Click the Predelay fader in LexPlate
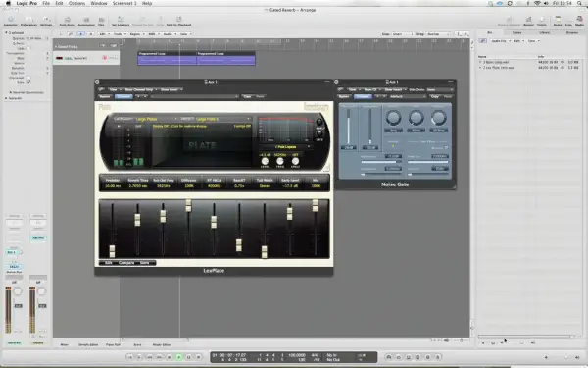588x368 pixels. [x=112, y=251]
